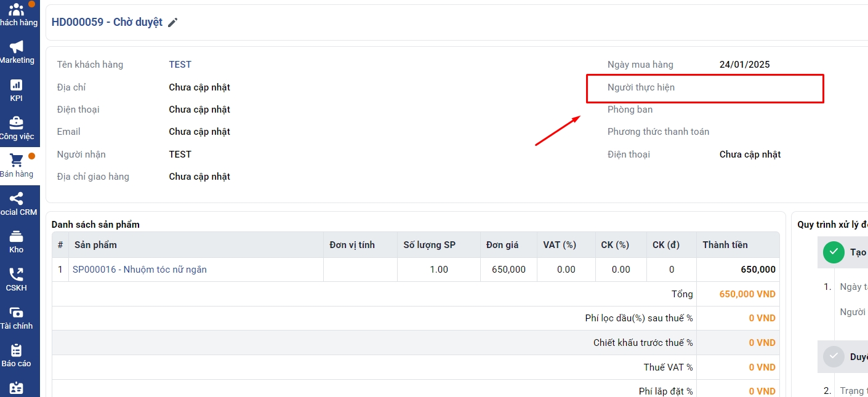The height and width of the screenshot is (397, 868).
Task: Click the Số lượng SP cell 1.00
Action: [x=438, y=270]
